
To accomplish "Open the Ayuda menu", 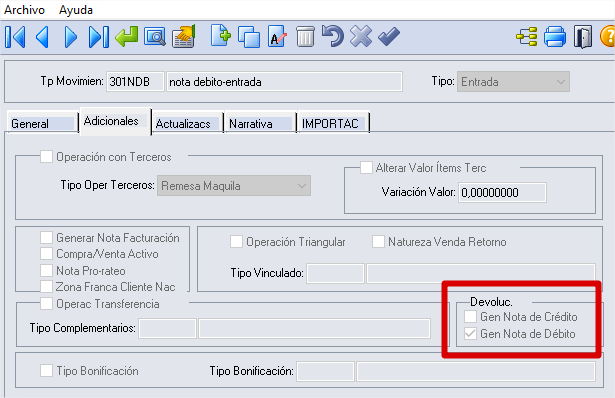I will tap(76, 9).
